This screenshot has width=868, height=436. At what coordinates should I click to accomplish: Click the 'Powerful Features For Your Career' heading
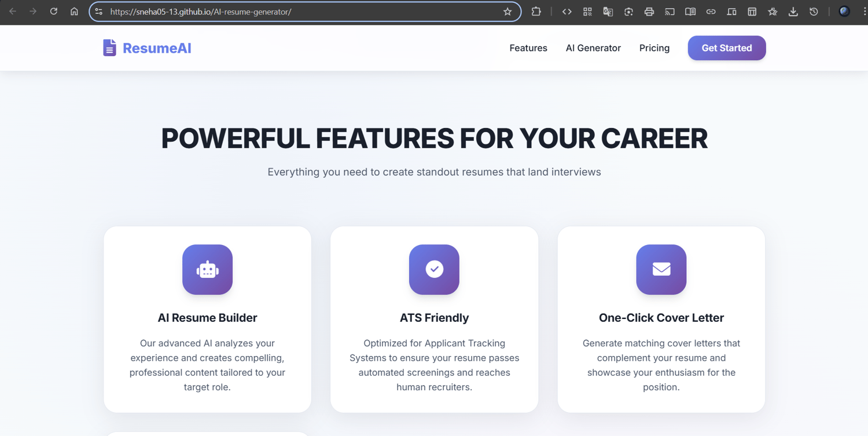[434, 139]
